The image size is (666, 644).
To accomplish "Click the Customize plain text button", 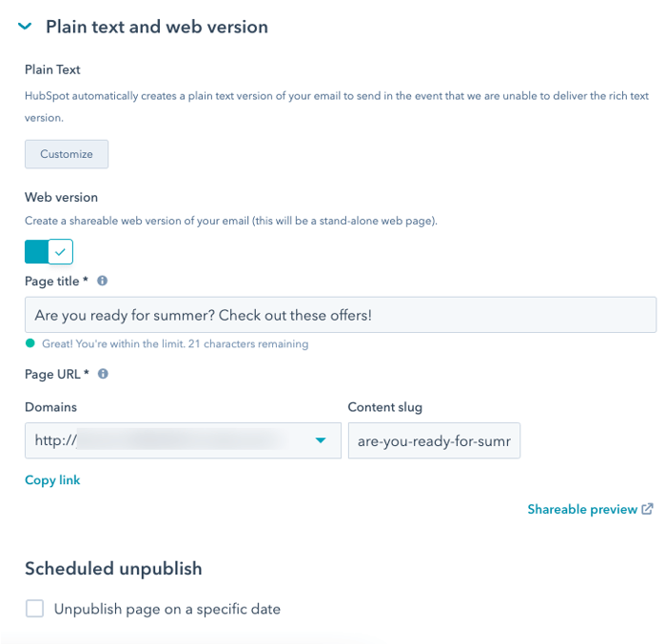I will [x=67, y=154].
